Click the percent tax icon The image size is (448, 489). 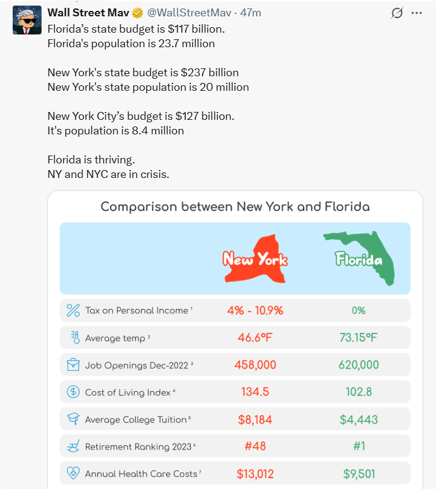pos(73,311)
